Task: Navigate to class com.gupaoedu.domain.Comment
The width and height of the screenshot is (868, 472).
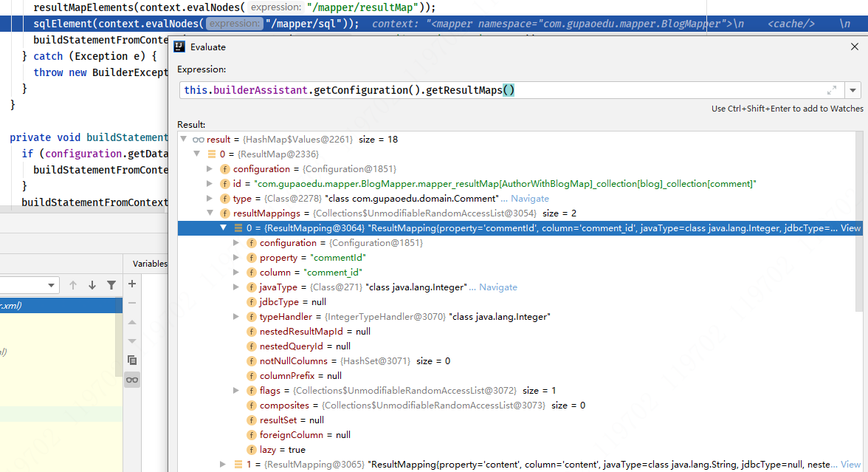Action: [x=530, y=198]
